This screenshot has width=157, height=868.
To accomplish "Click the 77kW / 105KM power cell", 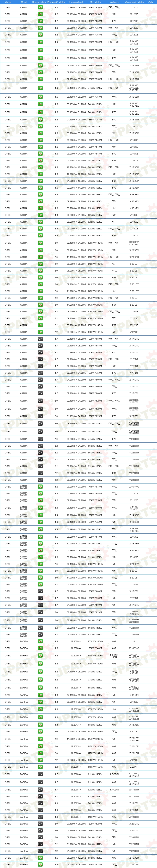I will 95,680.
